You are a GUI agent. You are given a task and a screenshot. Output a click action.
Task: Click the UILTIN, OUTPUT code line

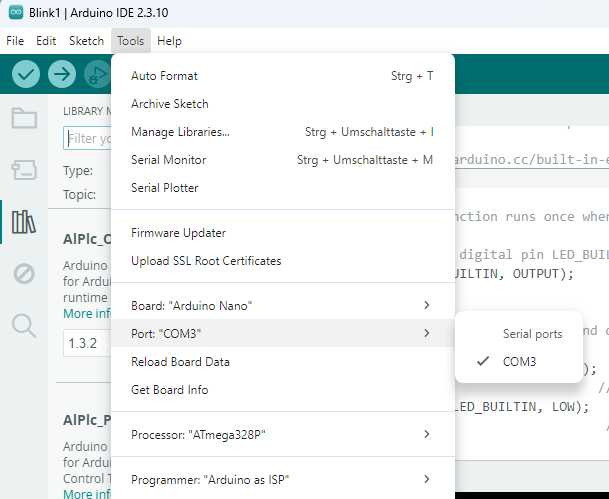click(x=514, y=274)
